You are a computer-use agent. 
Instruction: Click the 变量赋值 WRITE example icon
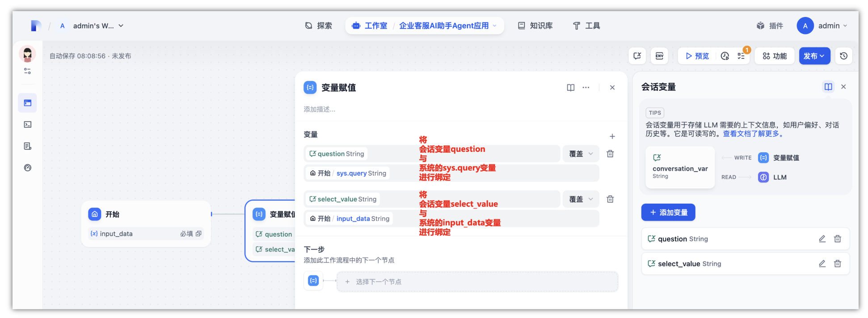click(763, 158)
